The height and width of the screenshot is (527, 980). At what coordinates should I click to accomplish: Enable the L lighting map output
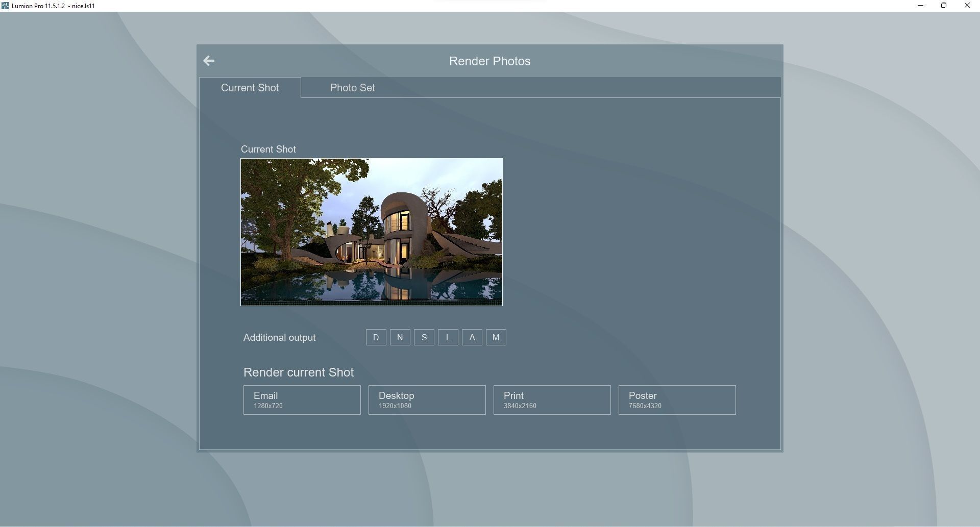[x=448, y=337]
